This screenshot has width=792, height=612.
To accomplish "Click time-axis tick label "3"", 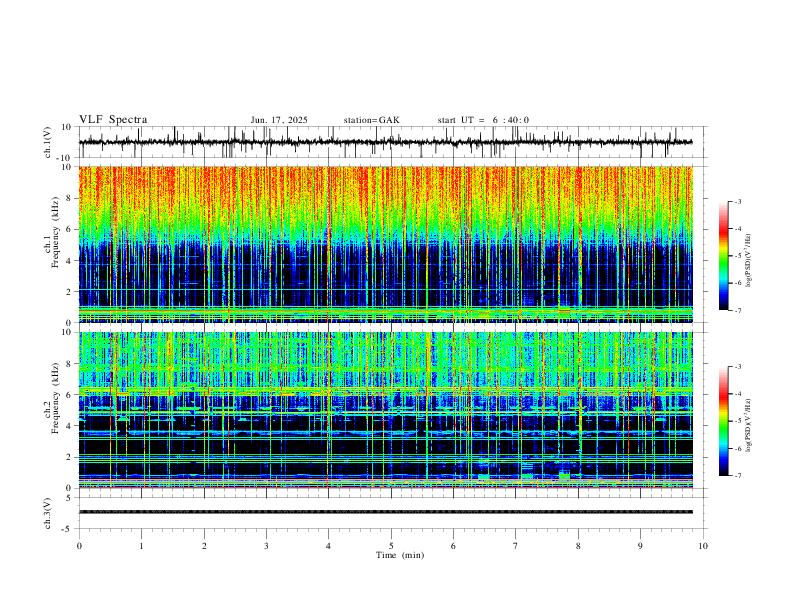I will 266,546.
